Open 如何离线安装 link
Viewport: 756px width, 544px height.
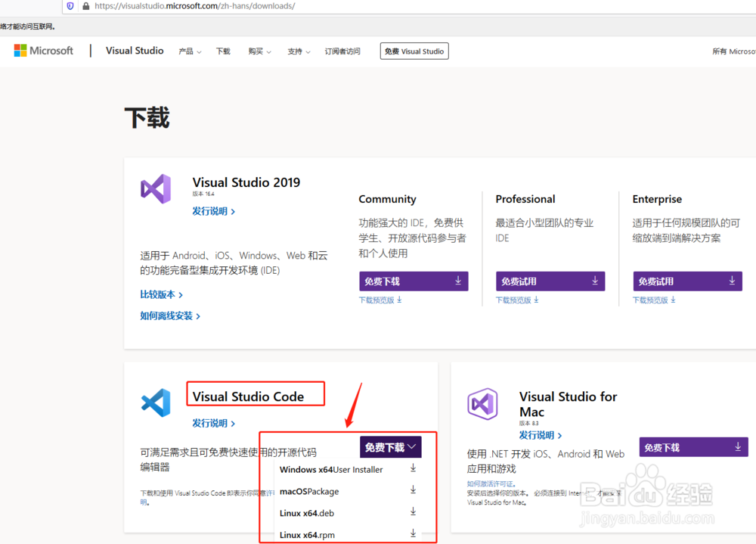170,316
